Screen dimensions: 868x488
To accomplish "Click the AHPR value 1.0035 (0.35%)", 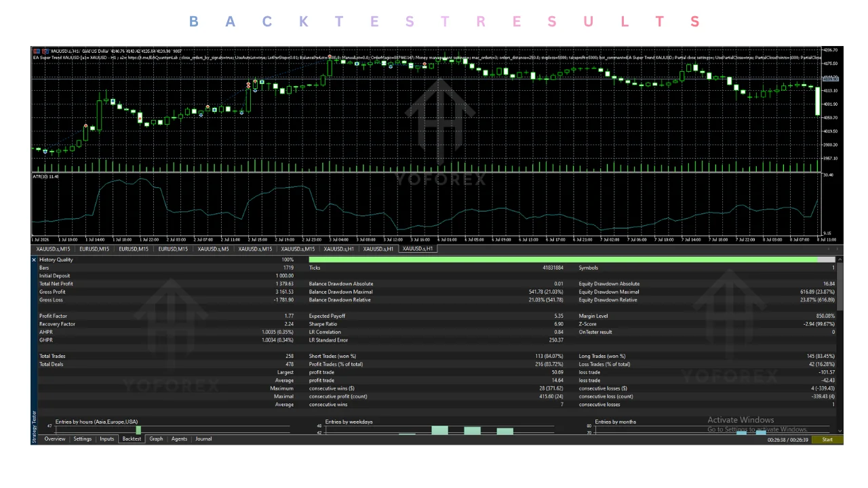I will point(278,332).
